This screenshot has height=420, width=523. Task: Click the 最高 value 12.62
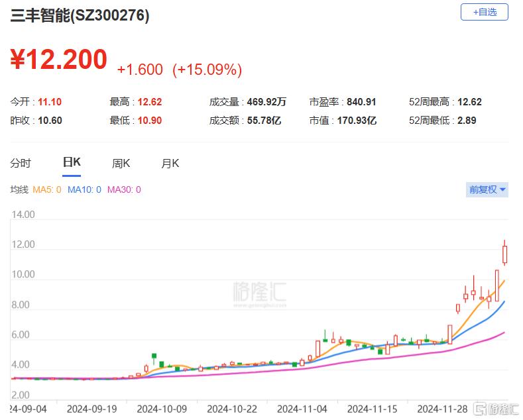click(x=150, y=101)
